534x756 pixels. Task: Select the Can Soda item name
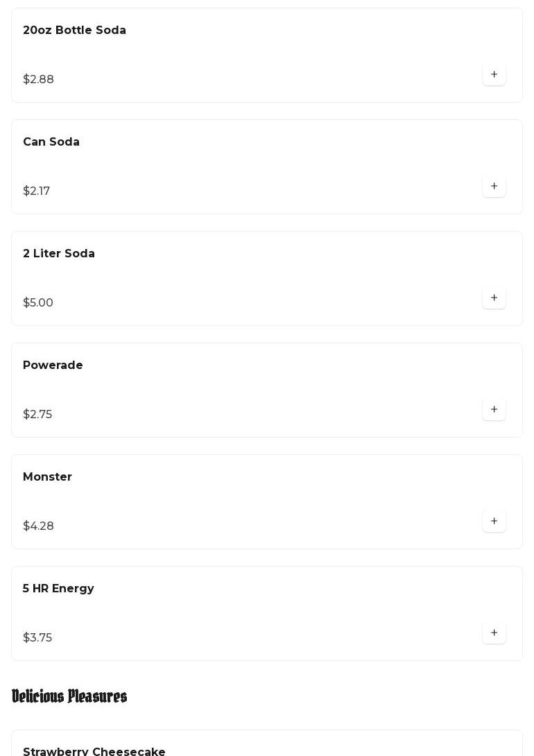(x=51, y=142)
